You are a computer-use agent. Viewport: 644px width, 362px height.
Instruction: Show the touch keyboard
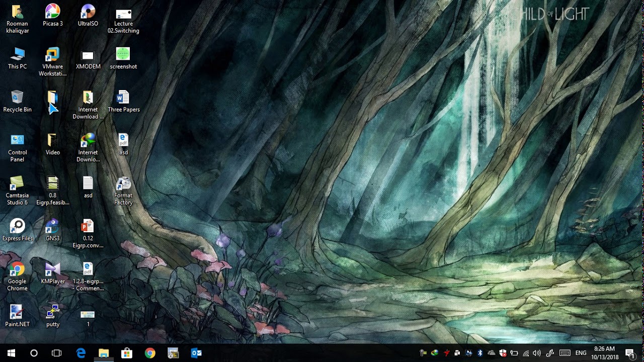pos(565,353)
